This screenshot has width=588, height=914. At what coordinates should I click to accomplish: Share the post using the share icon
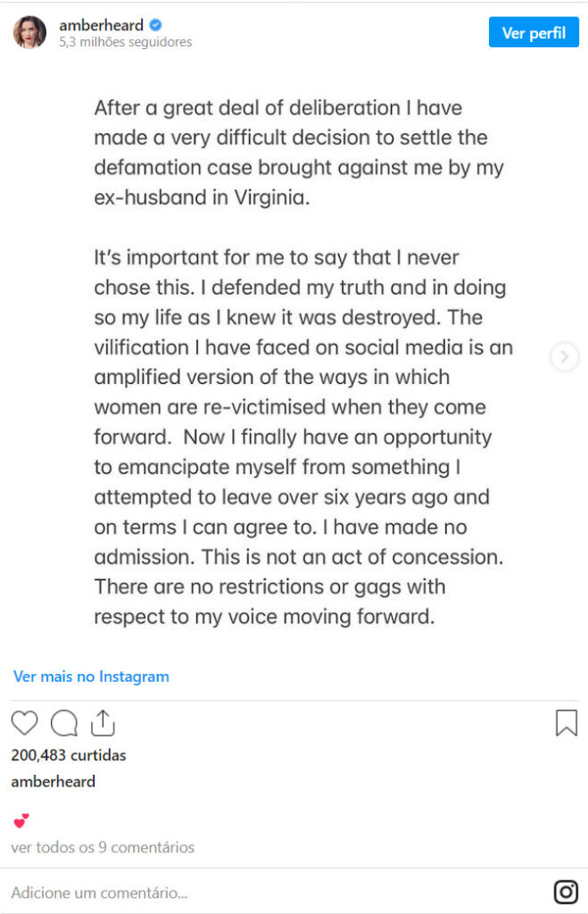[103, 722]
